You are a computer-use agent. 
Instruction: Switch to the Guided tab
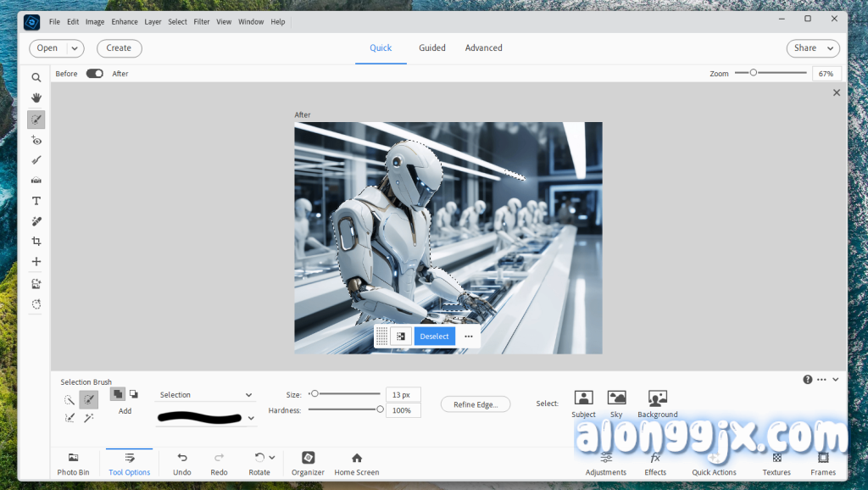click(x=431, y=48)
